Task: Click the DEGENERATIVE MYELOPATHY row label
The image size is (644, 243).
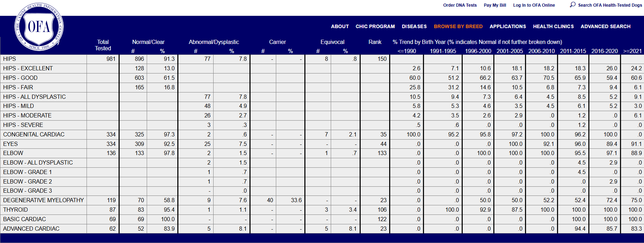Action: click(x=43, y=200)
